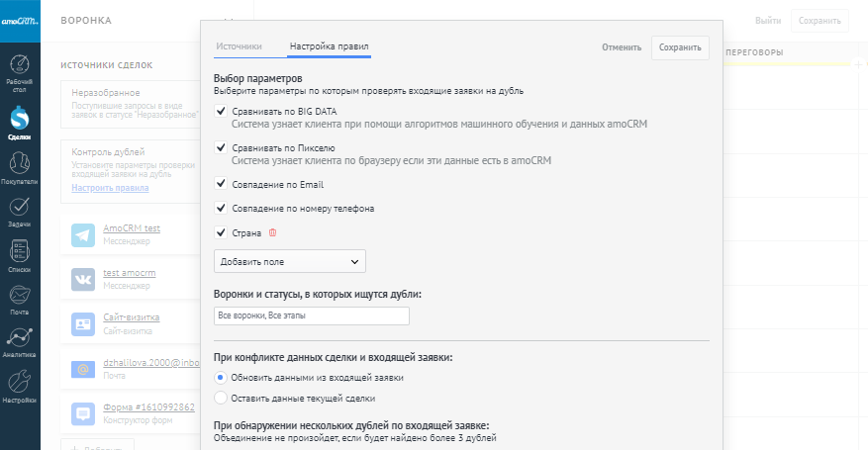
Task: Toggle Совпадение по номеру телефона checkbox
Action: [x=221, y=209]
